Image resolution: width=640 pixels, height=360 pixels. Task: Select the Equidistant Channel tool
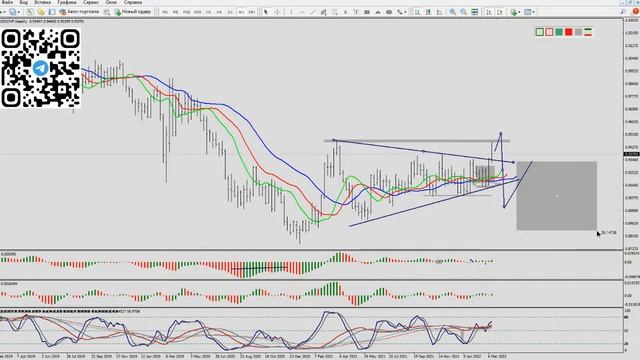click(x=324, y=12)
